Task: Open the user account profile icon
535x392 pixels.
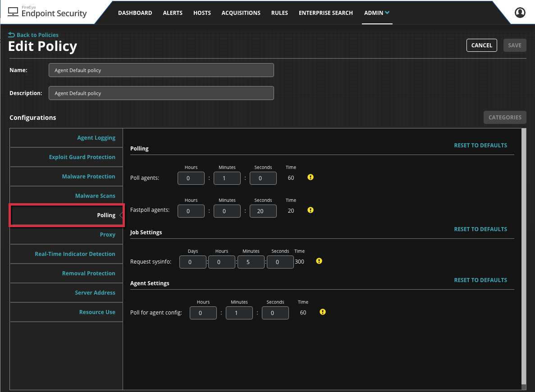Action: 520,13
